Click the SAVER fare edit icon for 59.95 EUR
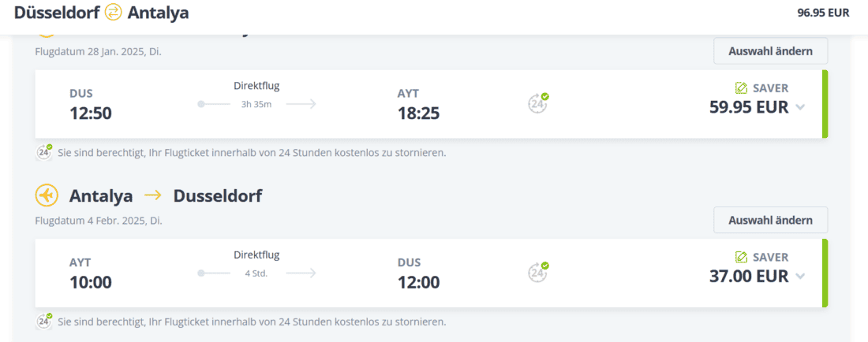Viewport: 868px width, 342px height. (x=741, y=88)
